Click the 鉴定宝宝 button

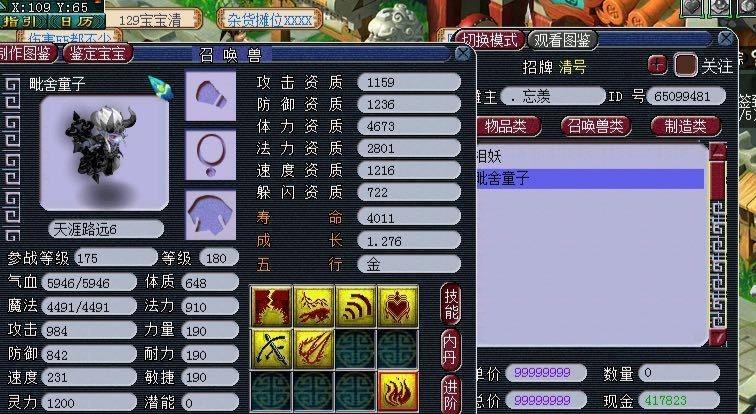[x=97, y=53]
